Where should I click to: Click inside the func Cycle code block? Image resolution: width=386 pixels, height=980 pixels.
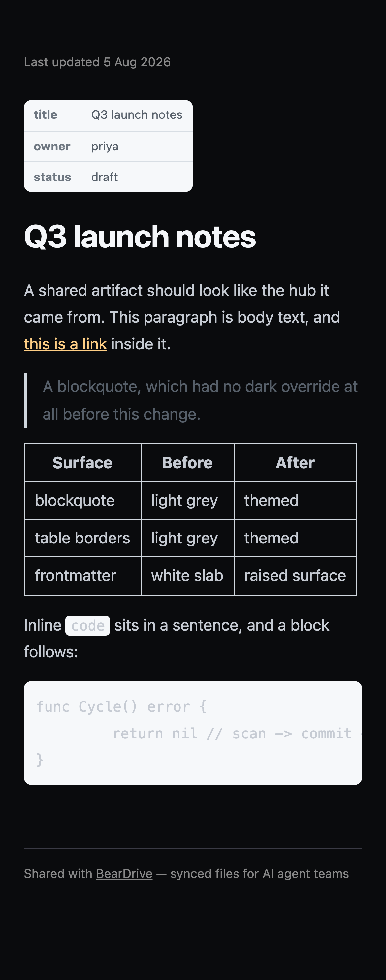[x=193, y=733]
